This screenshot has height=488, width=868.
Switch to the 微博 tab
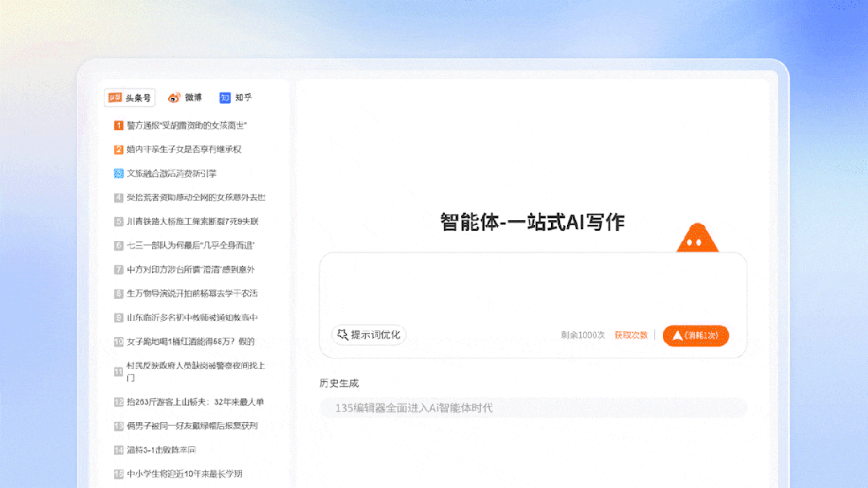pos(186,98)
